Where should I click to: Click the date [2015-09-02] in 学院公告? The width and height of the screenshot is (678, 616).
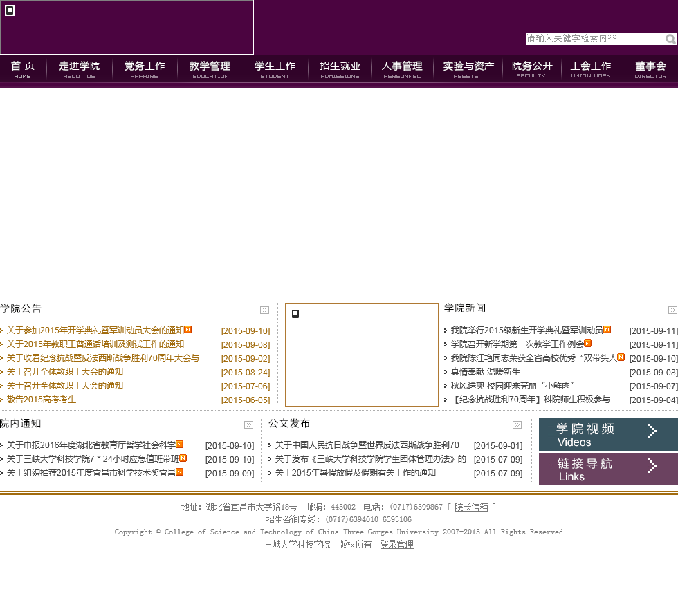click(246, 359)
